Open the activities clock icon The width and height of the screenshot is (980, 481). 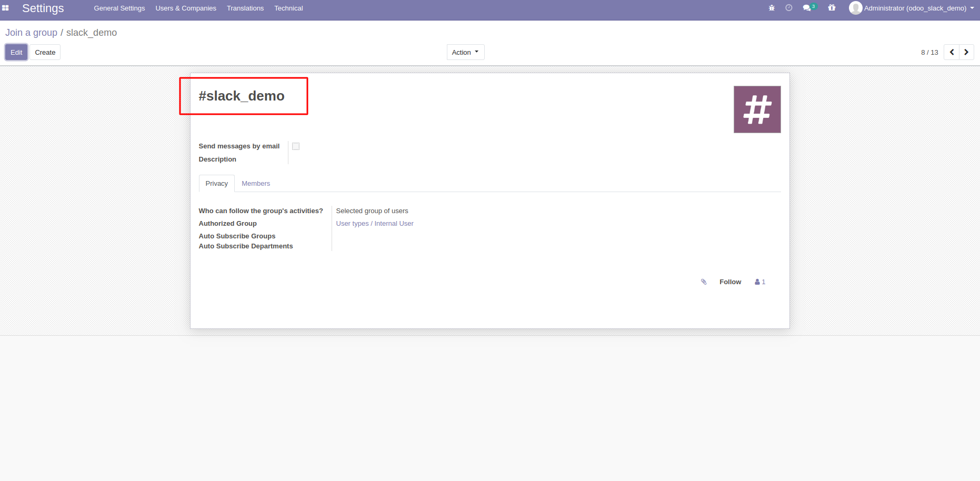pos(788,8)
